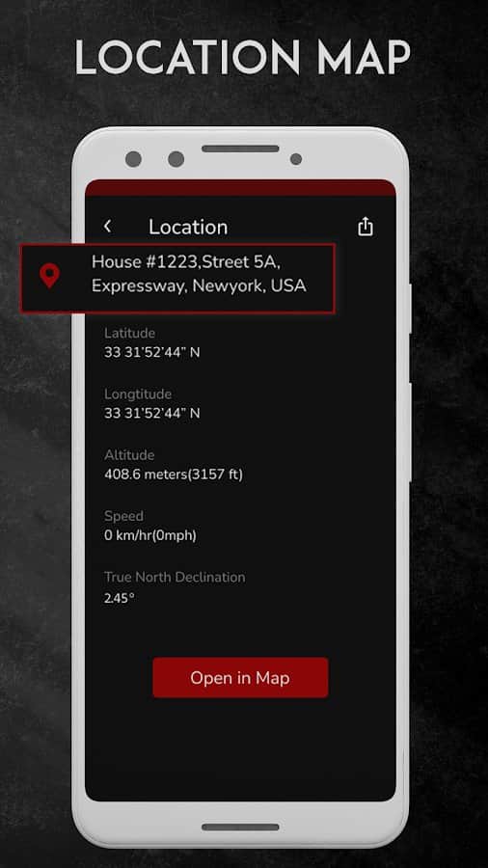Tap the True North Declination label
Screen dimensions: 488x868
(175, 577)
